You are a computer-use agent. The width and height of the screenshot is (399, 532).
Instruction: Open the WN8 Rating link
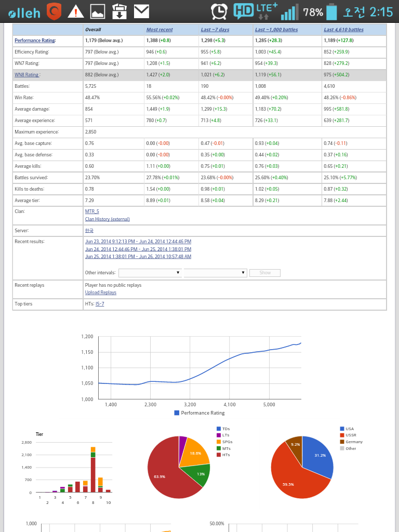[27, 75]
